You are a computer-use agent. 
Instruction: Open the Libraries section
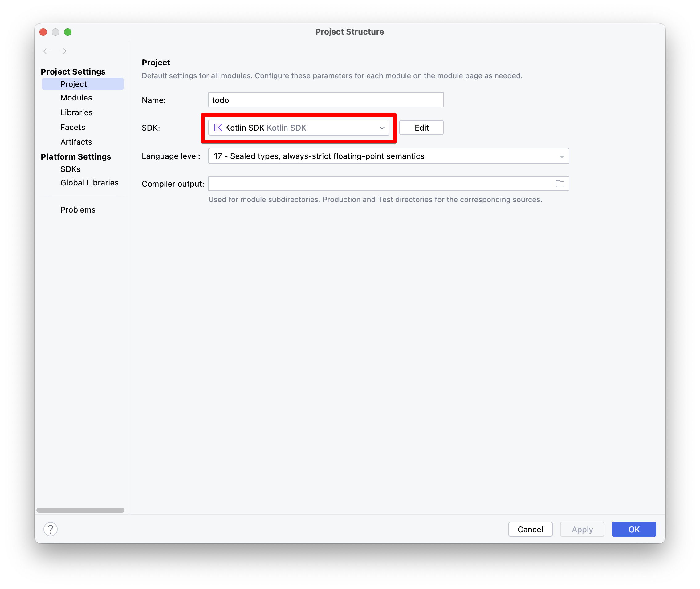[x=76, y=112]
